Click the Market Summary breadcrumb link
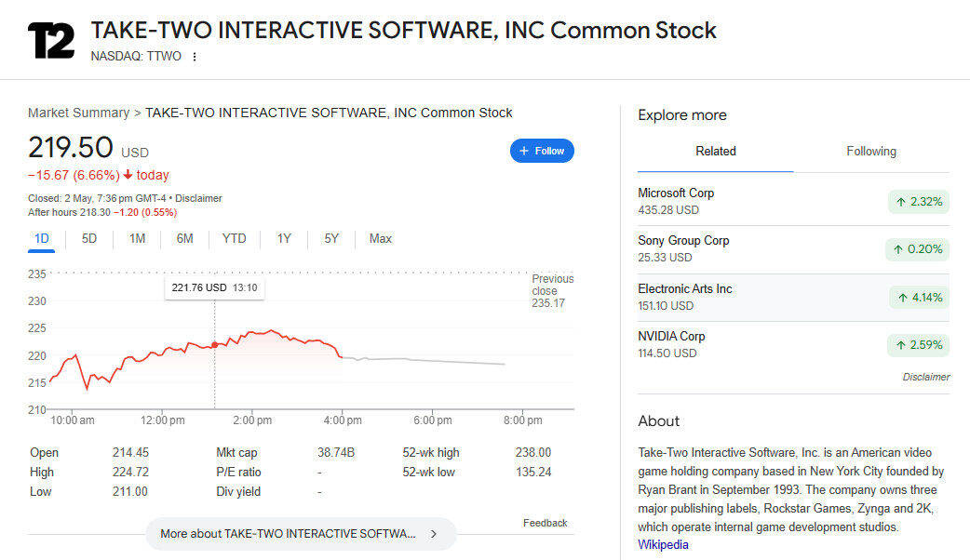 [78, 113]
